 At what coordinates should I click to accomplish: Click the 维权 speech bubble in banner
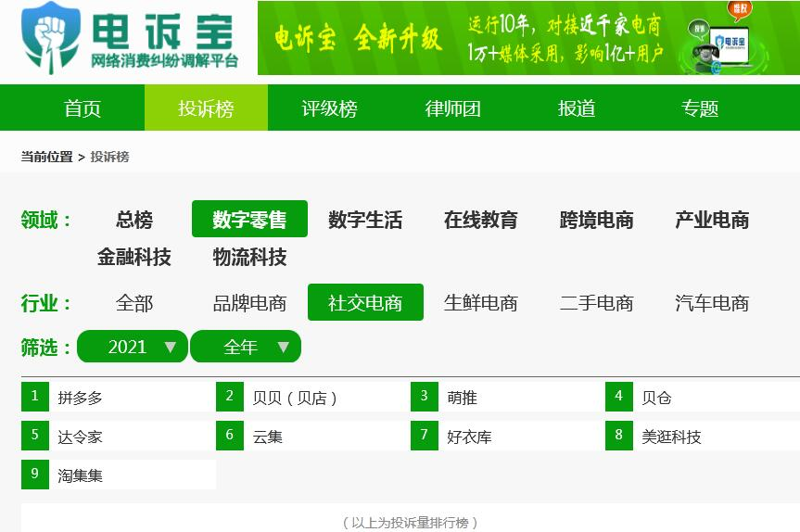[740, 10]
